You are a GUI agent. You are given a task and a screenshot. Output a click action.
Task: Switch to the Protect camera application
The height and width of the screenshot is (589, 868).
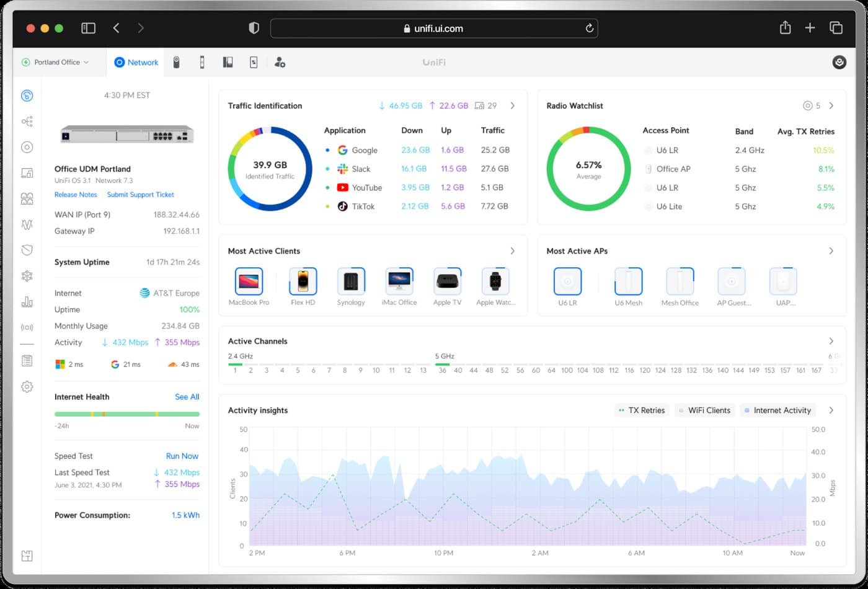(x=177, y=62)
